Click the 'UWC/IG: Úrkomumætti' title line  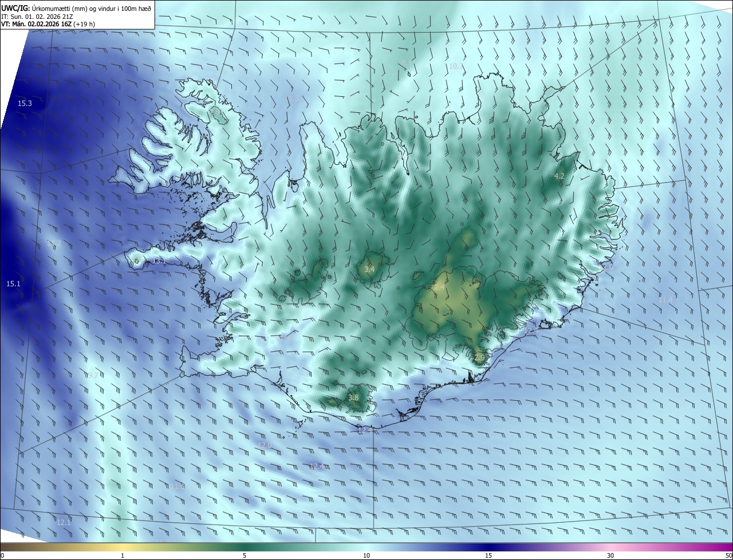pyautogui.click(x=76, y=8)
